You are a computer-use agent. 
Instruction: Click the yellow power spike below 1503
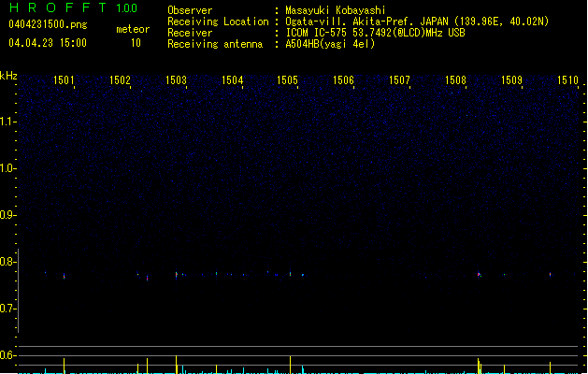pos(177,365)
